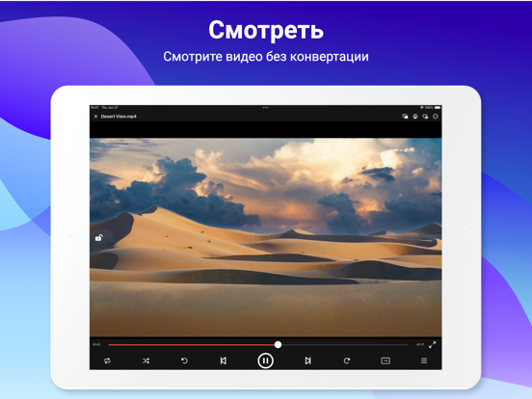This screenshot has height=399, width=532.
Task: Toggle the screen lock icon
Action: click(98, 237)
